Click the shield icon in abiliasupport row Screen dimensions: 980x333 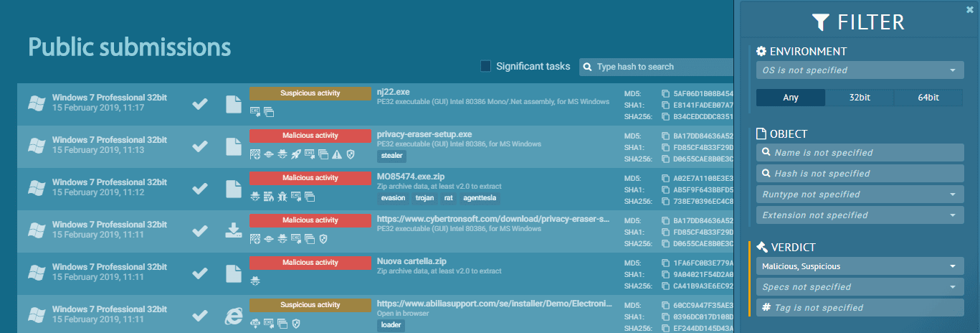click(296, 323)
